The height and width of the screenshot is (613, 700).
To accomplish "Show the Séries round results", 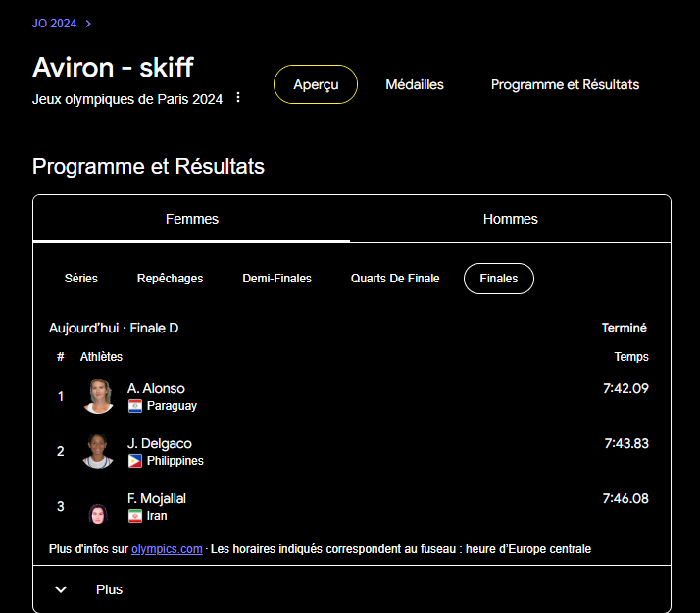I will point(81,279).
